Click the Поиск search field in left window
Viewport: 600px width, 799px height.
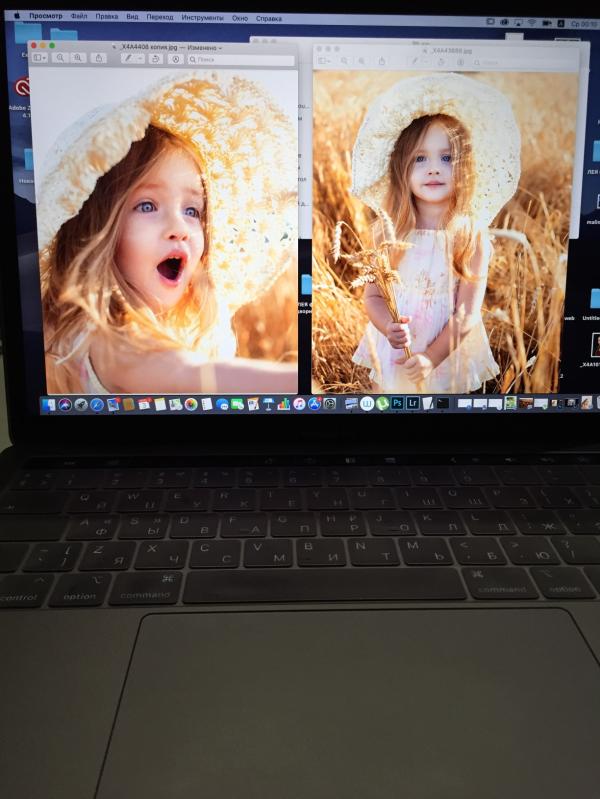(241, 60)
